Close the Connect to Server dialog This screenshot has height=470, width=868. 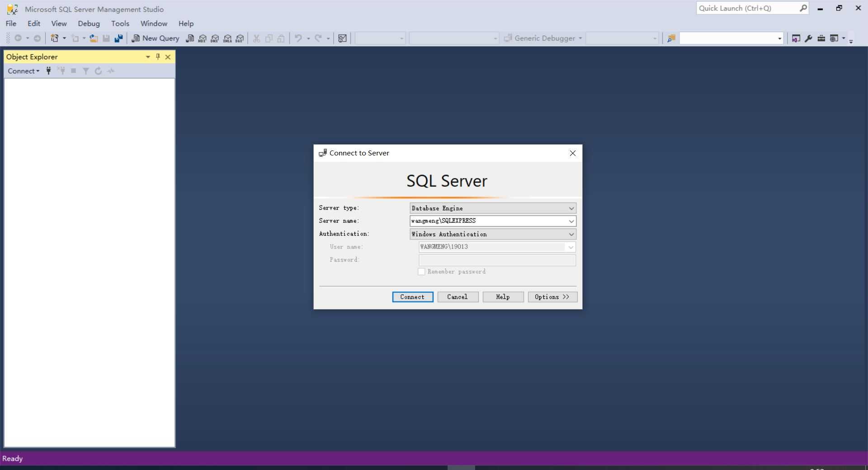[x=573, y=153]
